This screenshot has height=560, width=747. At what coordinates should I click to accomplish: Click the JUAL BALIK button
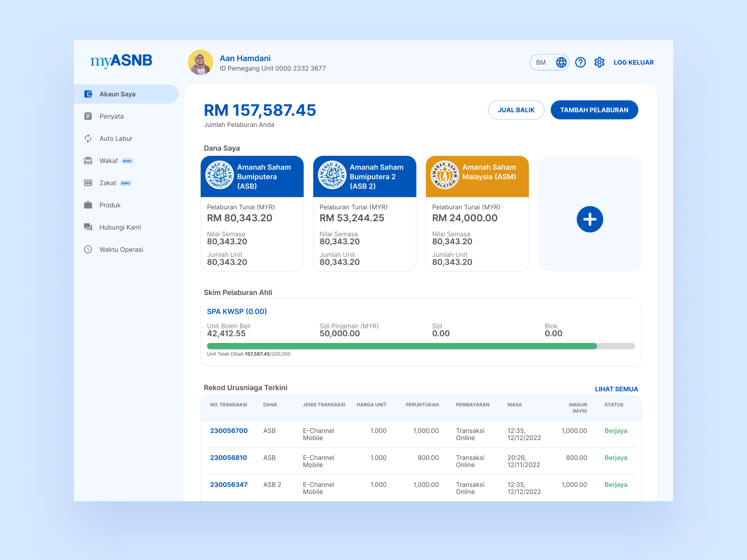click(516, 110)
